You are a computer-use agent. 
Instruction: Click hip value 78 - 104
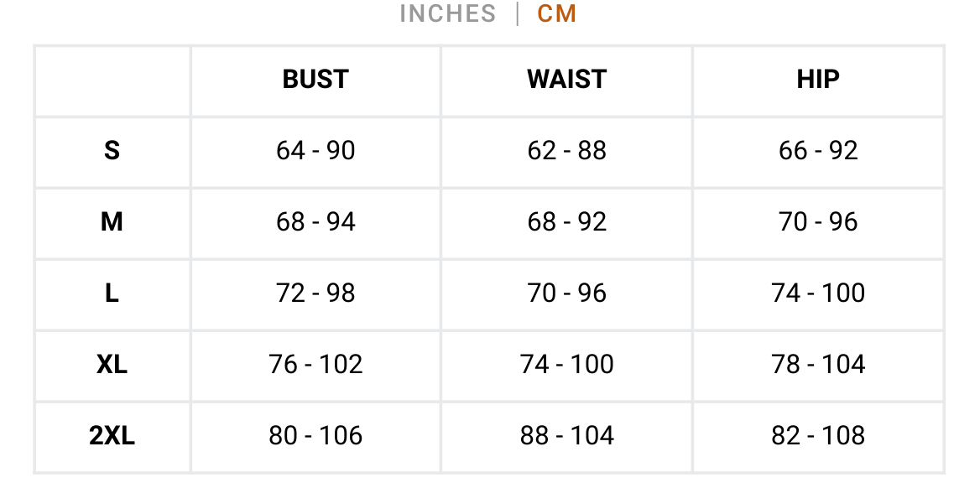(x=817, y=364)
